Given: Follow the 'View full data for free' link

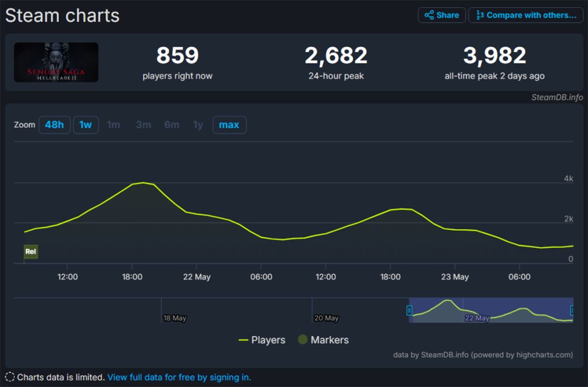Looking at the screenshot, I should pos(179,377).
